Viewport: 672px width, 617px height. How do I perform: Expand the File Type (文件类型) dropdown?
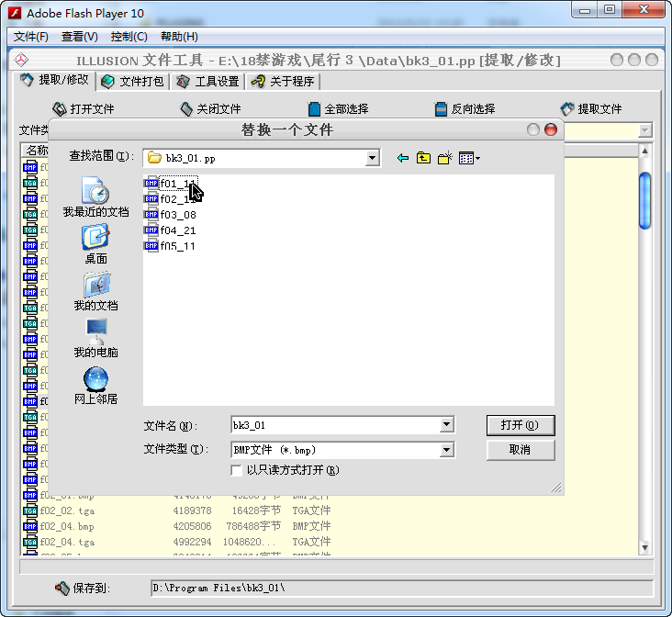click(x=446, y=450)
